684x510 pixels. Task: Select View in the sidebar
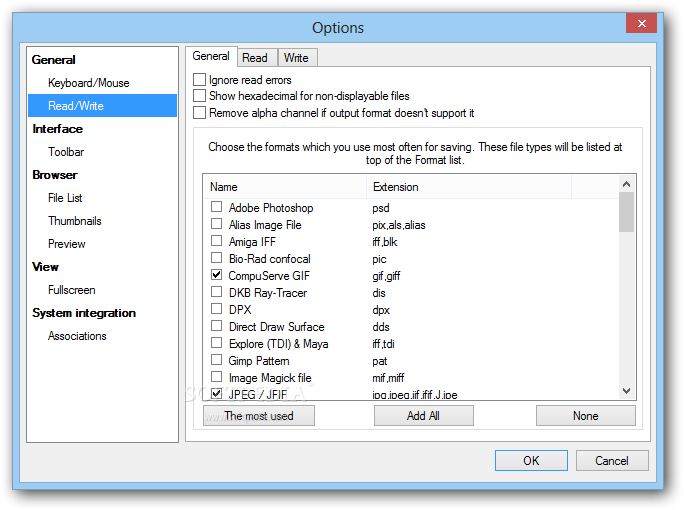point(45,267)
